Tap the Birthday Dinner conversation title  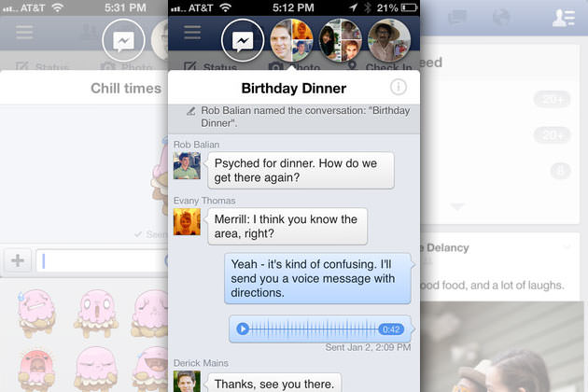coord(293,90)
